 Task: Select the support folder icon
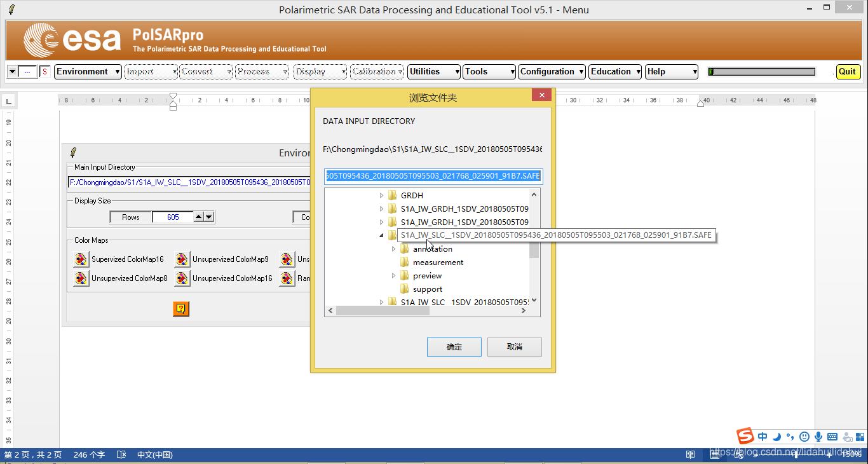(405, 289)
